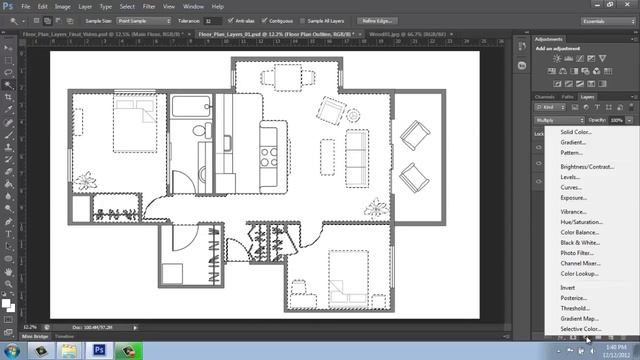
Task: Switch to the Wood01.jpg document tab
Action: [407, 34]
